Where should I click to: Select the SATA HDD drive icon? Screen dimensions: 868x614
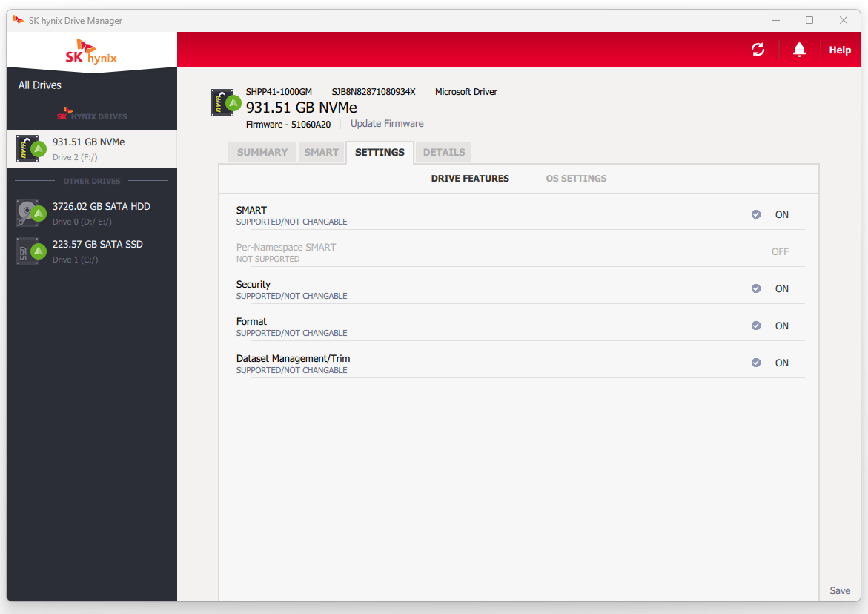[30, 213]
